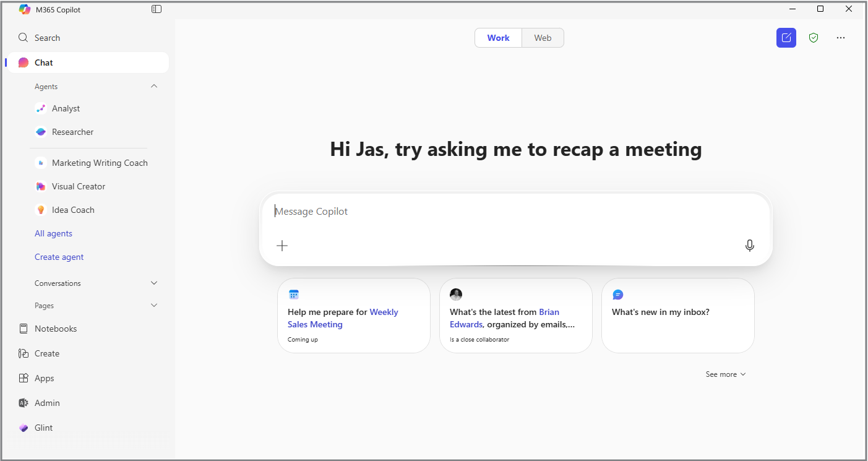This screenshot has width=868, height=461.
Task: Open the three-dots more options menu
Action: tap(841, 38)
